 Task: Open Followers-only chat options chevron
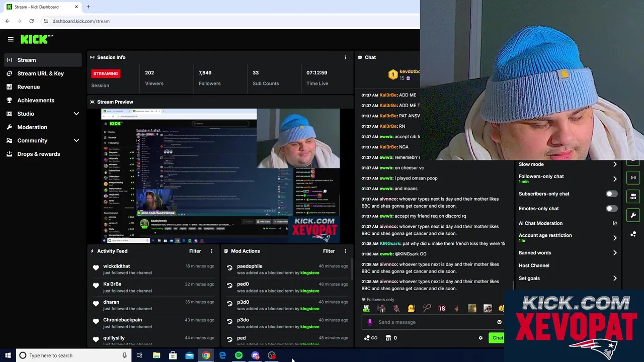point(615,178)
